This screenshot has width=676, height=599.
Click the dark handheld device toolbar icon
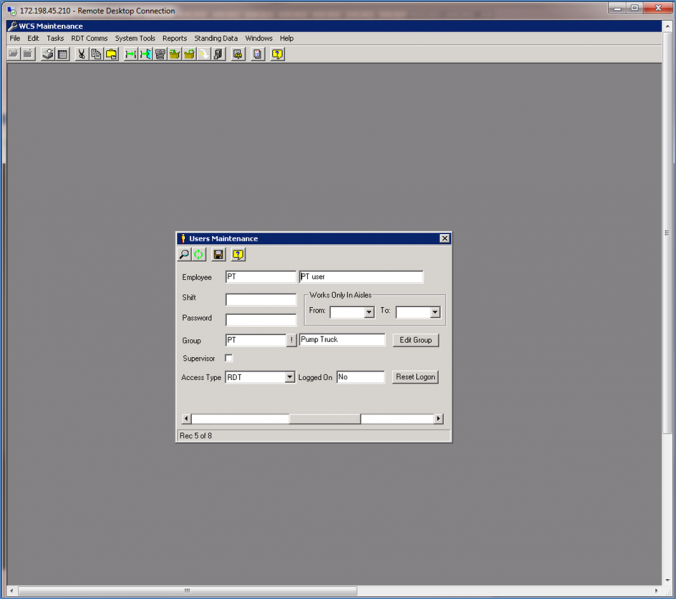click(x=219, y=54)
